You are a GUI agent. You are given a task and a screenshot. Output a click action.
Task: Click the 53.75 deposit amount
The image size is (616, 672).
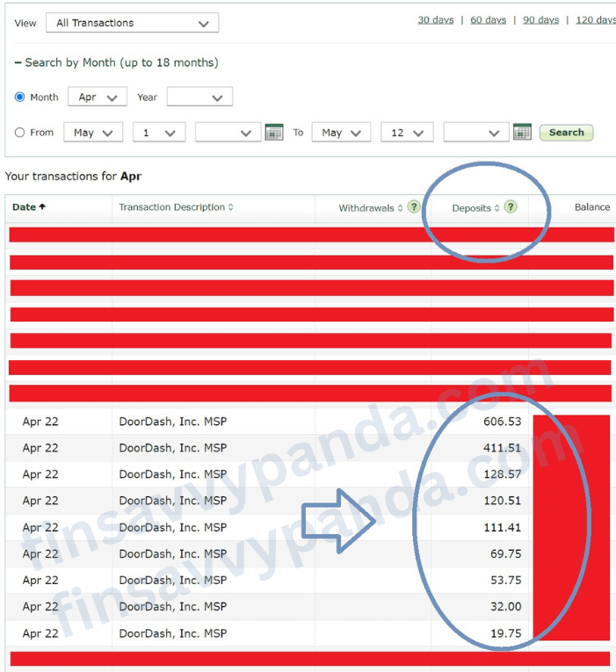tap(506, 580)
